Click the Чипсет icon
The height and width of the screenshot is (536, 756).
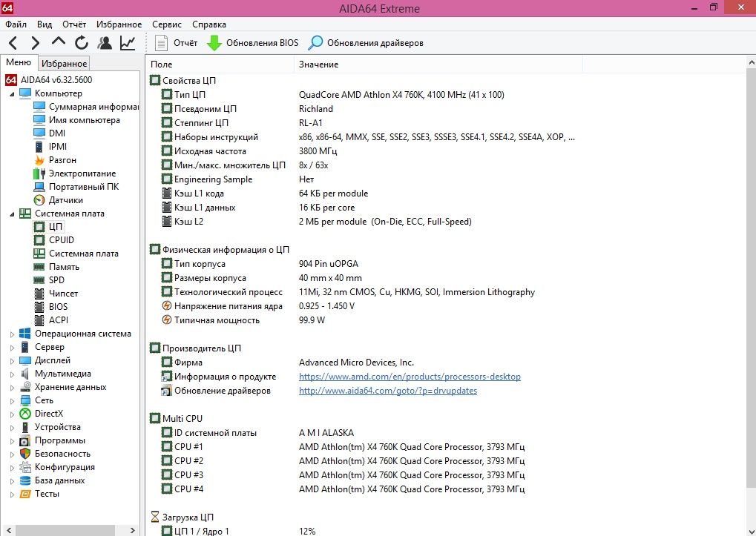[39, 294]
